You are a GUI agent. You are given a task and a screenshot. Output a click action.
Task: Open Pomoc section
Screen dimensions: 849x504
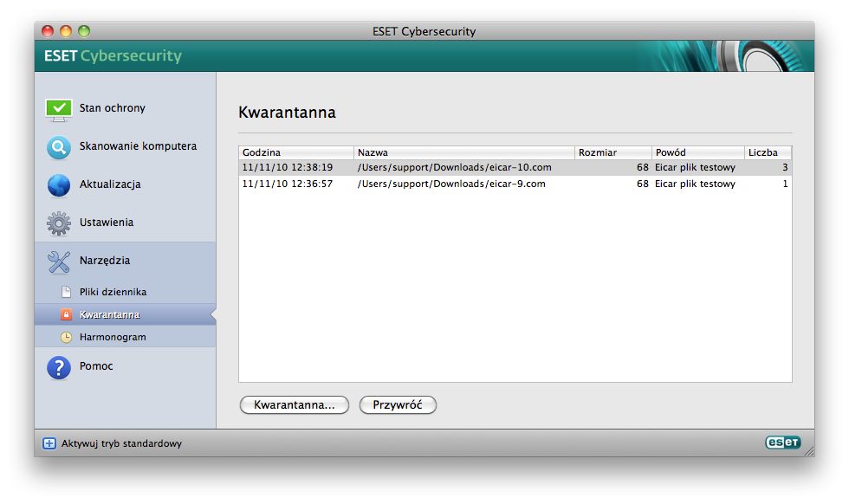(96, 366)
